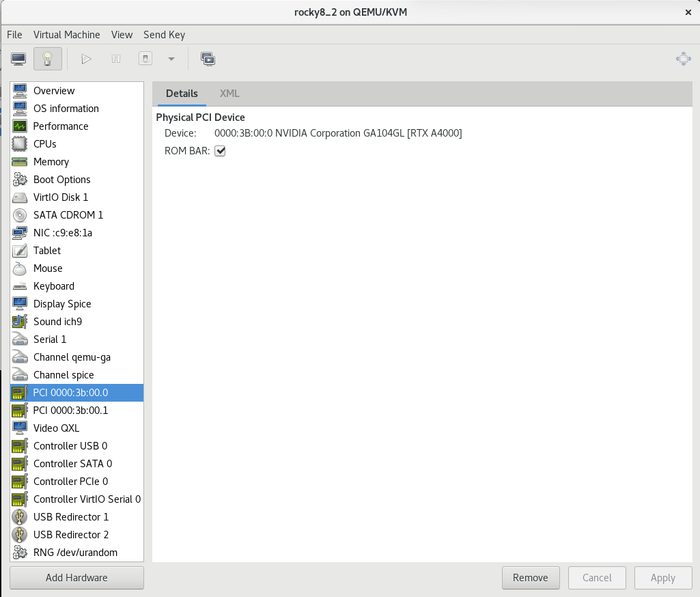Click the Remove button
The width and height of the screenshot is (700, 597).
tap(530, 578)
